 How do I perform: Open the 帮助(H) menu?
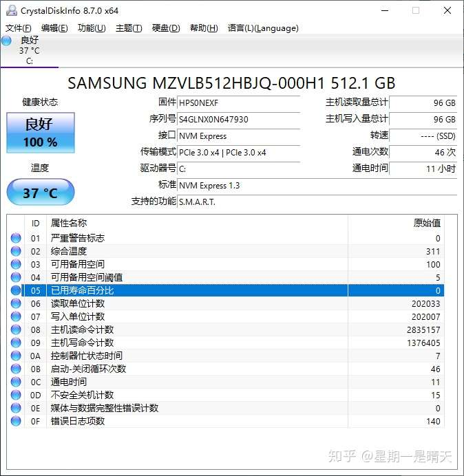tap(204, 28)
